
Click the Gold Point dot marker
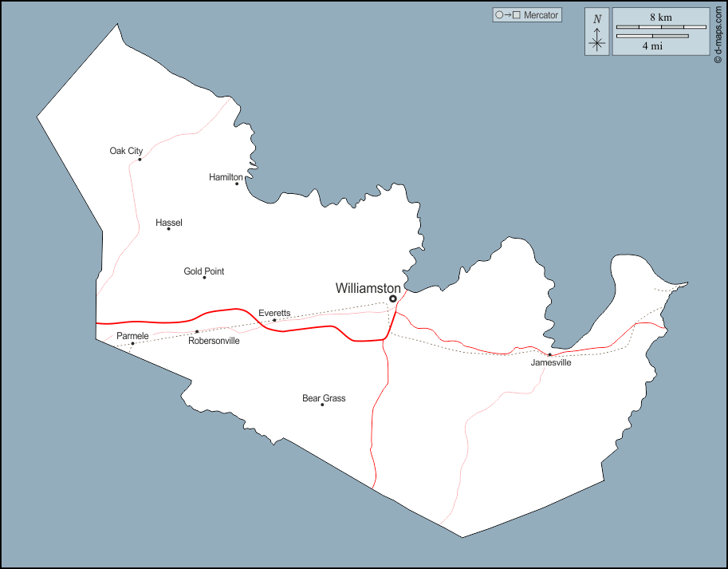204,277
